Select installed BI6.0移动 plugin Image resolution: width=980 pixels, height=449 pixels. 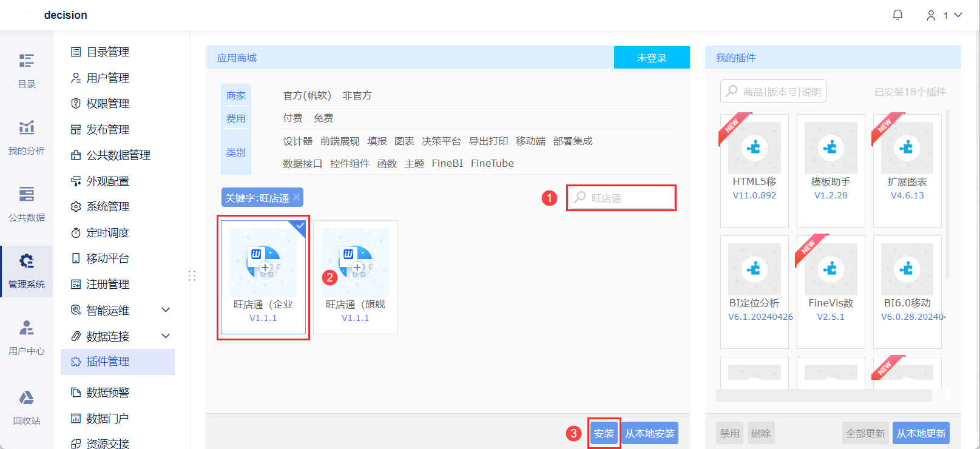tap(907, 292)
